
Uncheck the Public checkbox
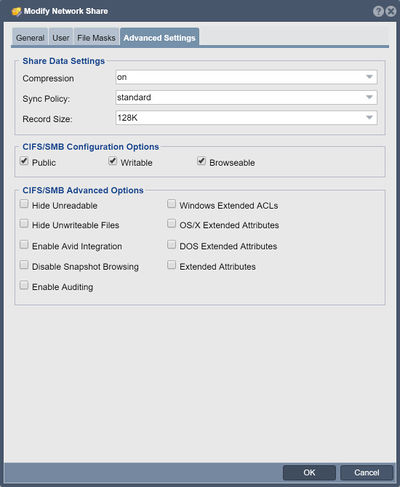click(x=24, y=161)
